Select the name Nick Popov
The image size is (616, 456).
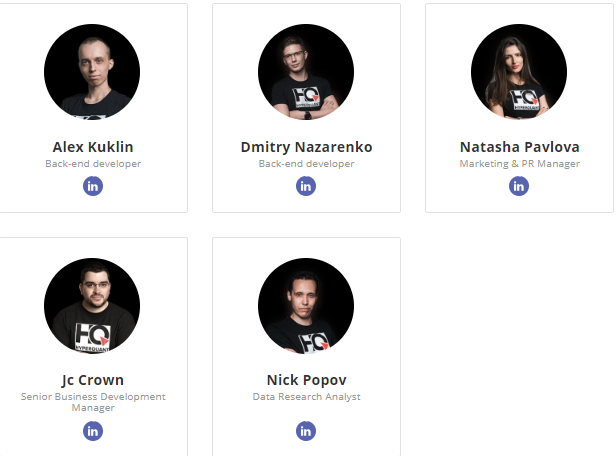click(306, 380)
